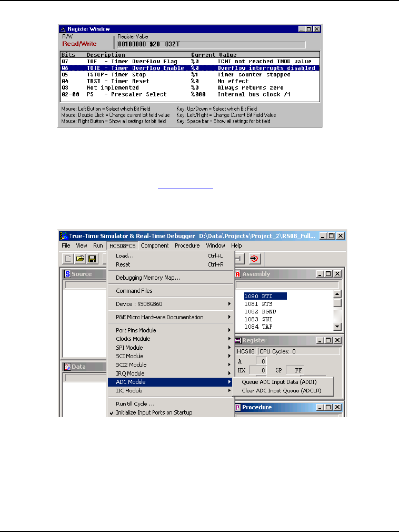Click the Assembly panel A icon

(237, 274)
